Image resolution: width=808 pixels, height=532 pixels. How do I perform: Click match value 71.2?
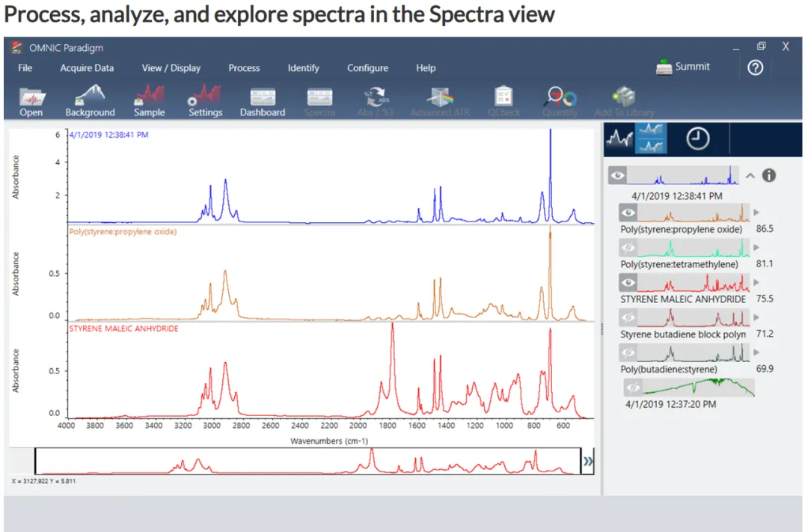pos(765,334)
